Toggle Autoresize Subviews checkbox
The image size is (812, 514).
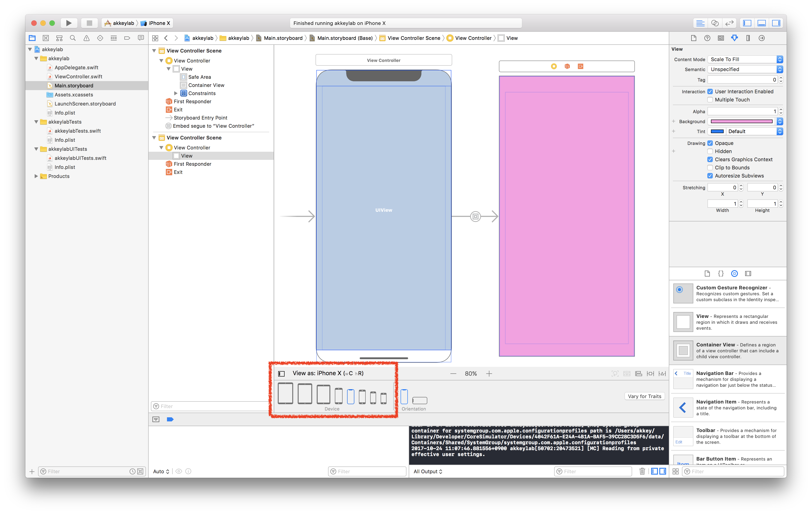pyautogui.click(x=710, y=176)
